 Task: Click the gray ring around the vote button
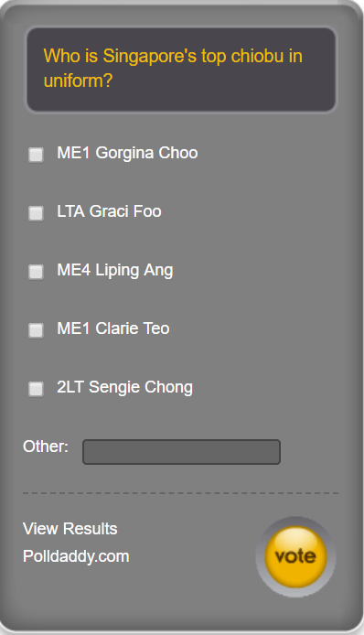[295, 522]
